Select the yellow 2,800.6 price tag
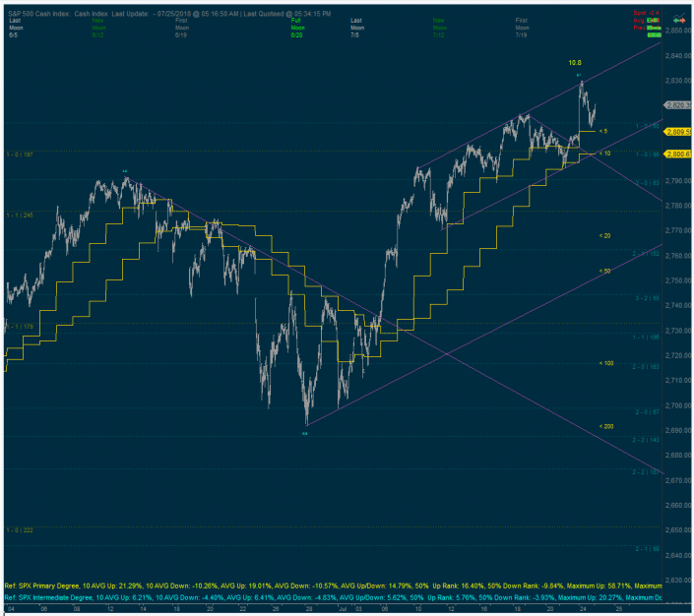The height and width of the screenshot is (616, 694). [677, 154]
